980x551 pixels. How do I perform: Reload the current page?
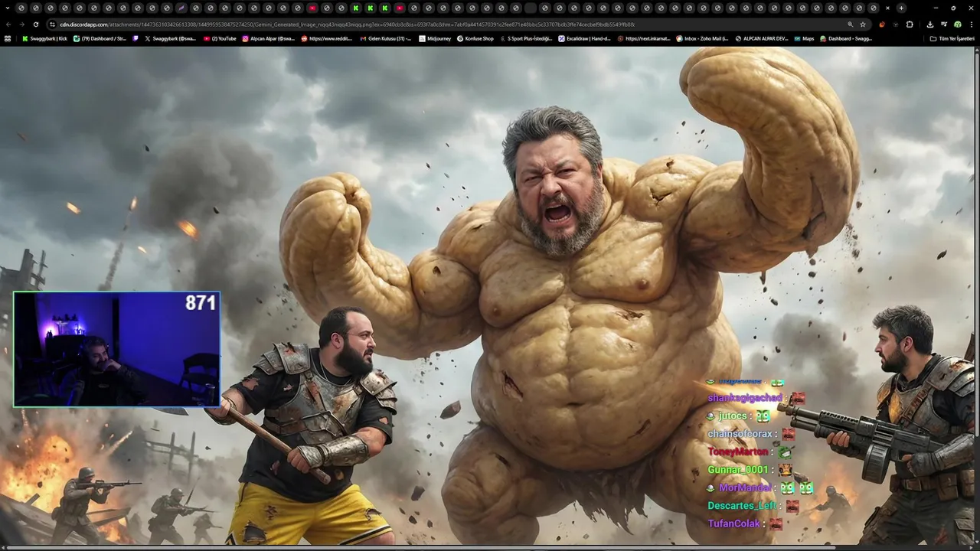click(x=35, y=24)
